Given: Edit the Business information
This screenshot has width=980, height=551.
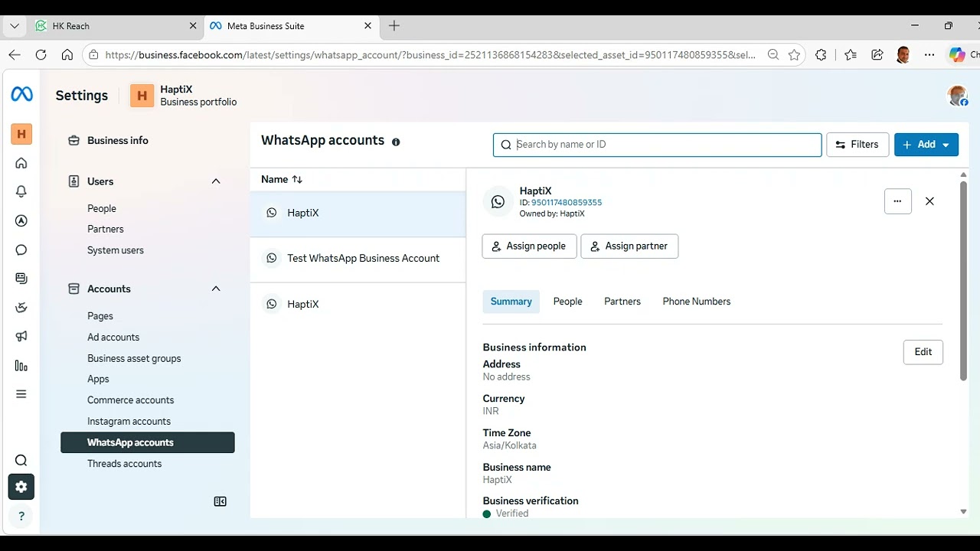Looking at the screenshot, I should [923, 352].
